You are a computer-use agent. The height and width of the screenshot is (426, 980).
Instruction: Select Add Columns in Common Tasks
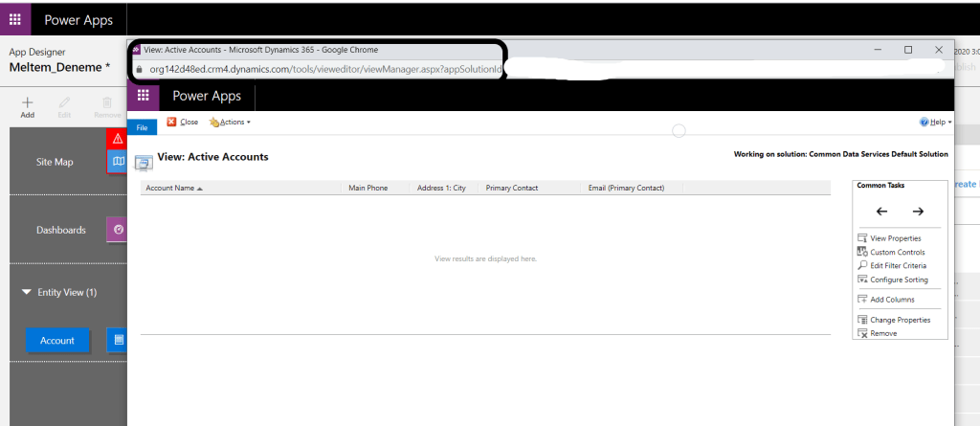tap(891, 300)
